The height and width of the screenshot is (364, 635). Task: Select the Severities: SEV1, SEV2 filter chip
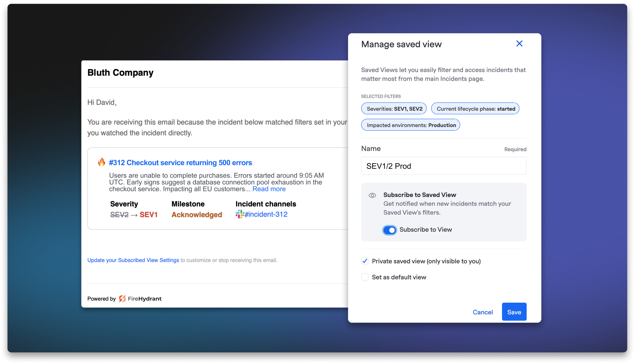pos(394,109)
